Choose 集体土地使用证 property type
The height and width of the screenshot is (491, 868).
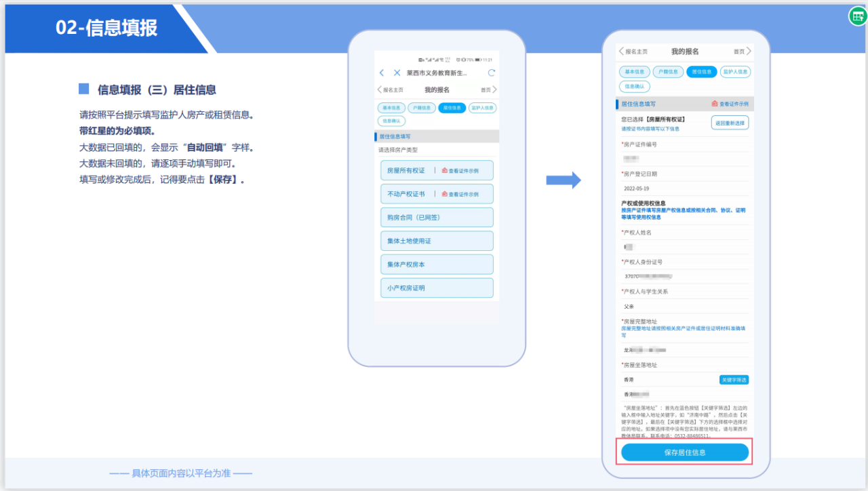(437, 241)
